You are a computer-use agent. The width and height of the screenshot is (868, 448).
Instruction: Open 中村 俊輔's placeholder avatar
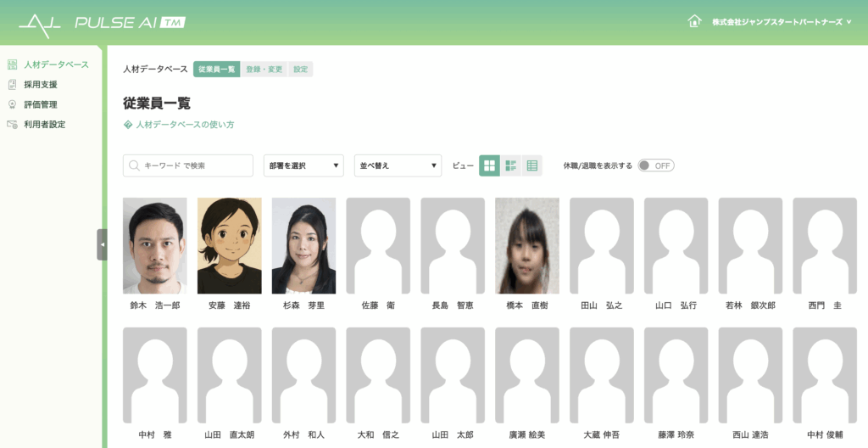pos(825,375)
